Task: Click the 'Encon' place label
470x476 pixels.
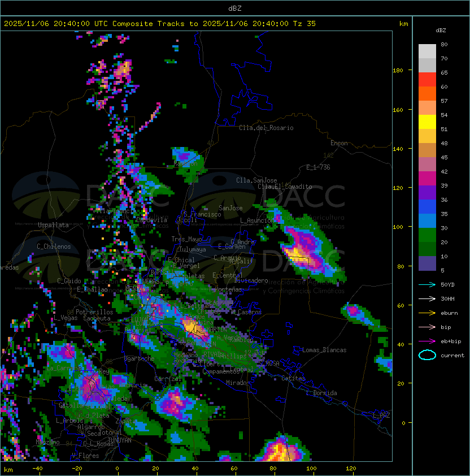Action: pyautogui.click(x=339, y=143)
